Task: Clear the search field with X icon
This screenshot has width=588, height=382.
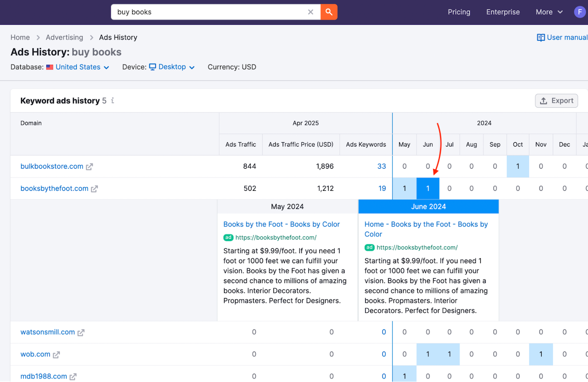Action: click(311, 12)
